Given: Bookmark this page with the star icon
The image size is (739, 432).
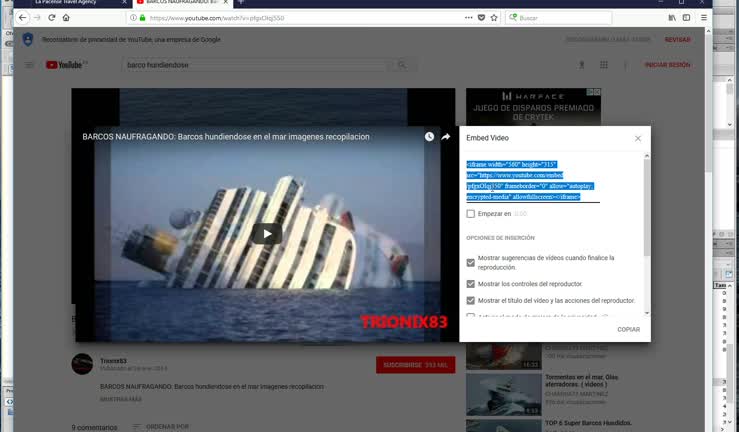Looking at the screenshot, I should click(494, 17).
